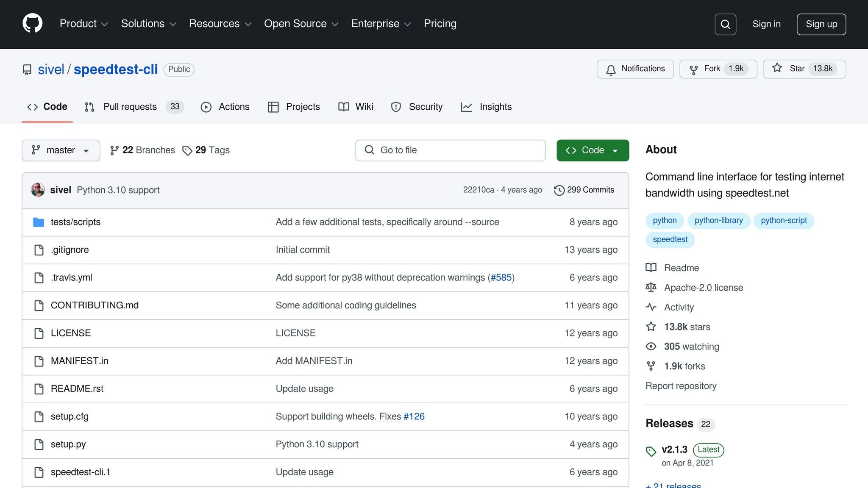Open the python-library topic tag
Image resolution: width=868 pixels, height=488 pixels.
coord(718,221)
